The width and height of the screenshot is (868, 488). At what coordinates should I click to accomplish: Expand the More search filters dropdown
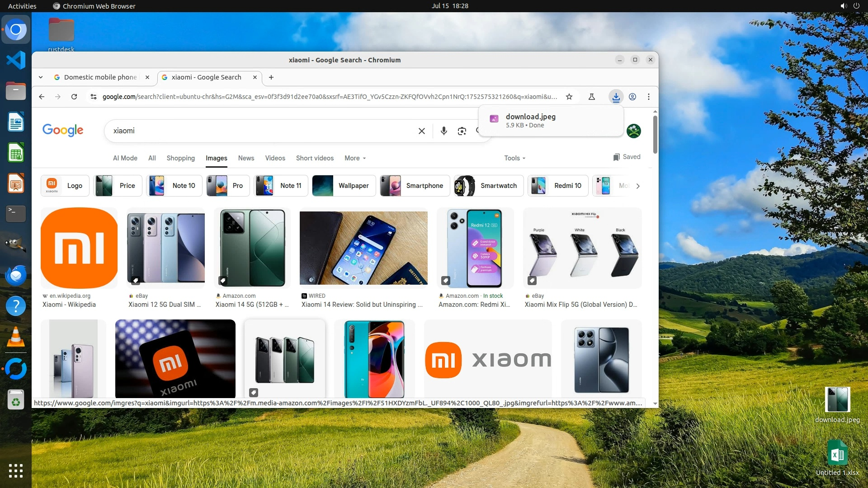[355, 158]
